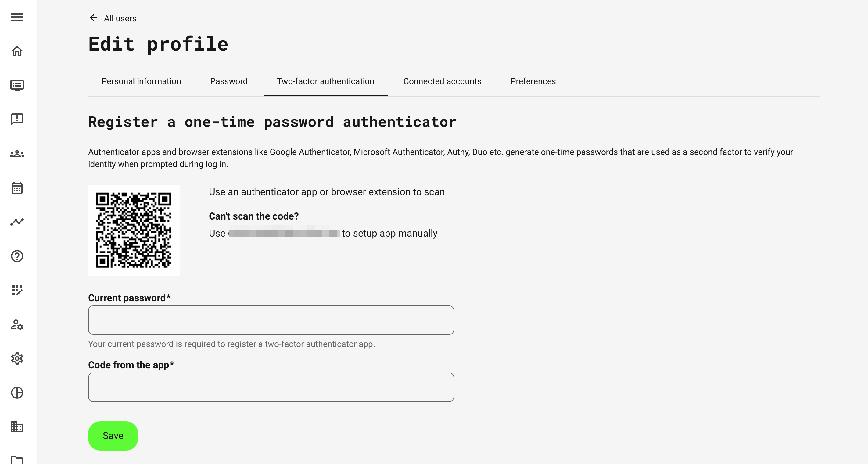The height and width of the screenshot is (464, 868).
Task: Go back to All users
Action: [113, 18]
